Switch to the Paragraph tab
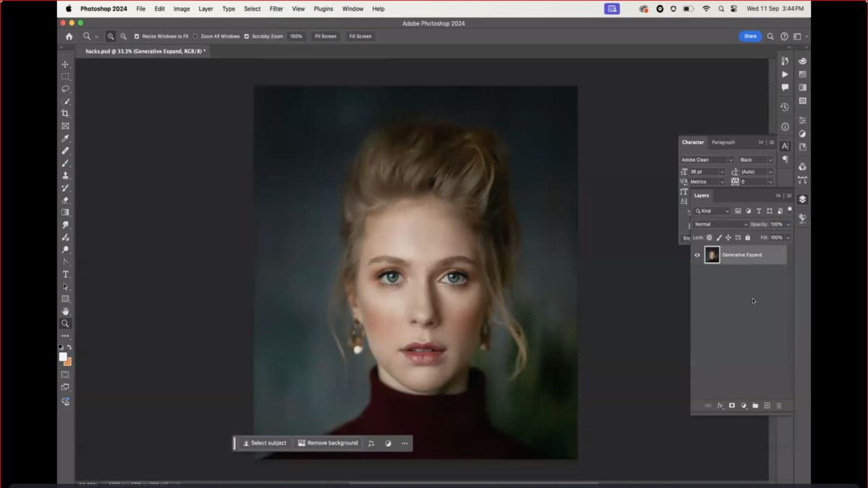 point(723,142)
